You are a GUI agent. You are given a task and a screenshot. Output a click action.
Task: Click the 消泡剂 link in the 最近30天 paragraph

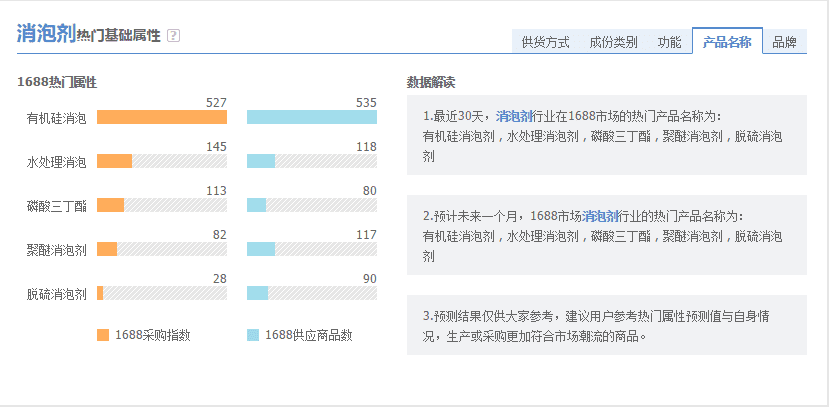pos(514,116)
